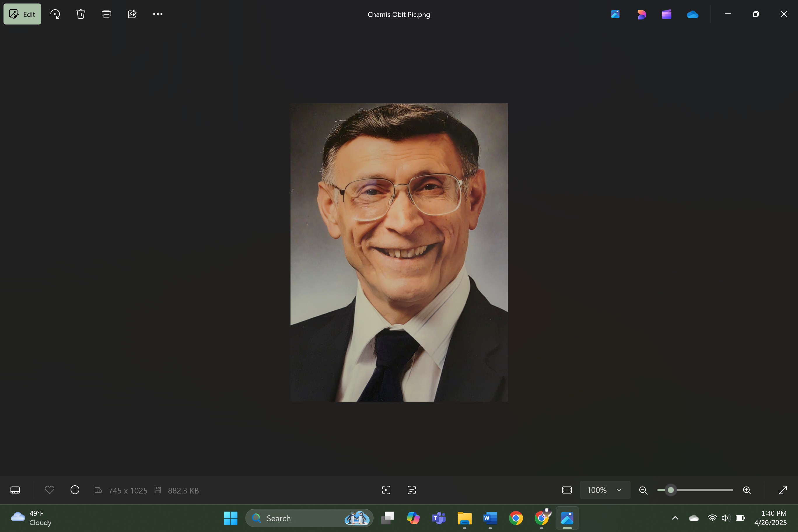Rotate the photo using rotate icon
798x532 pixels.
55,14
